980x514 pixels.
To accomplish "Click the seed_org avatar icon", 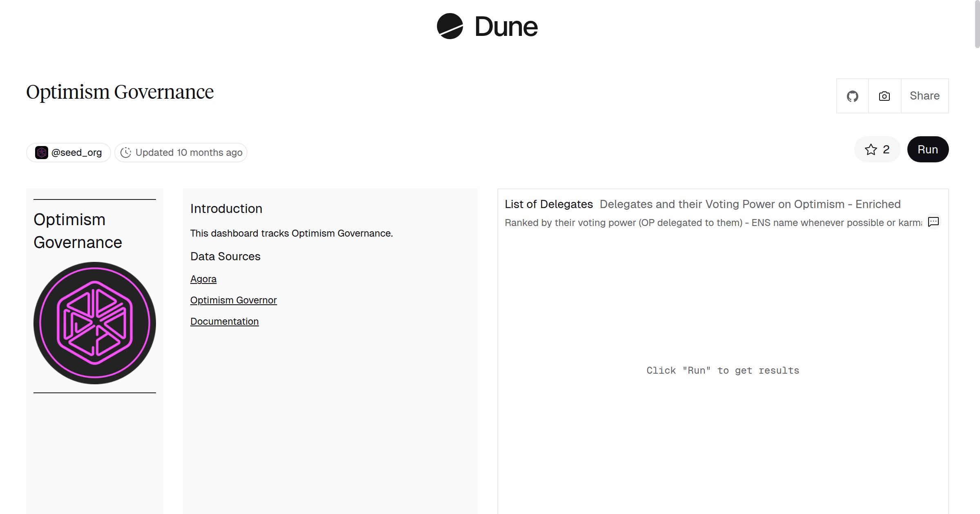I will [42, 153].
